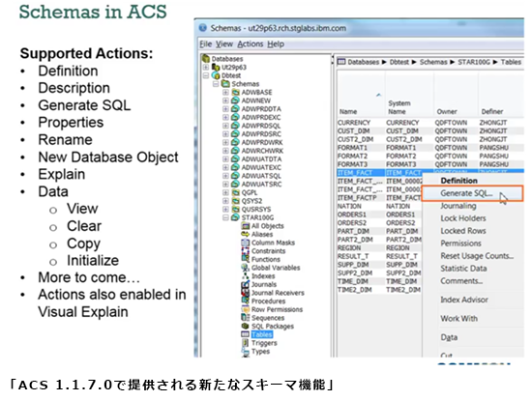Viewport: 532px width, 401px height.
Task: Click the QUSRSYS schema icon
Action: 235,209
